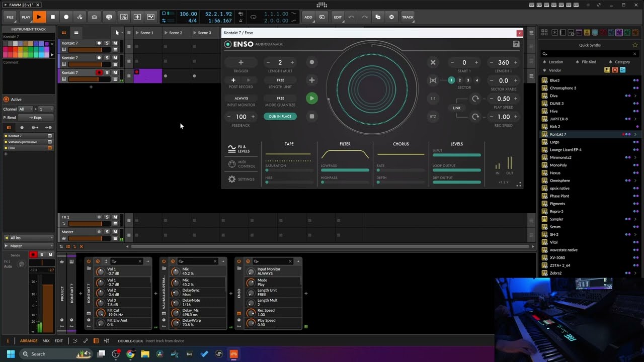Open the Master output dropdown
This screenshot has height=362, width=644.
pos(28,246)
